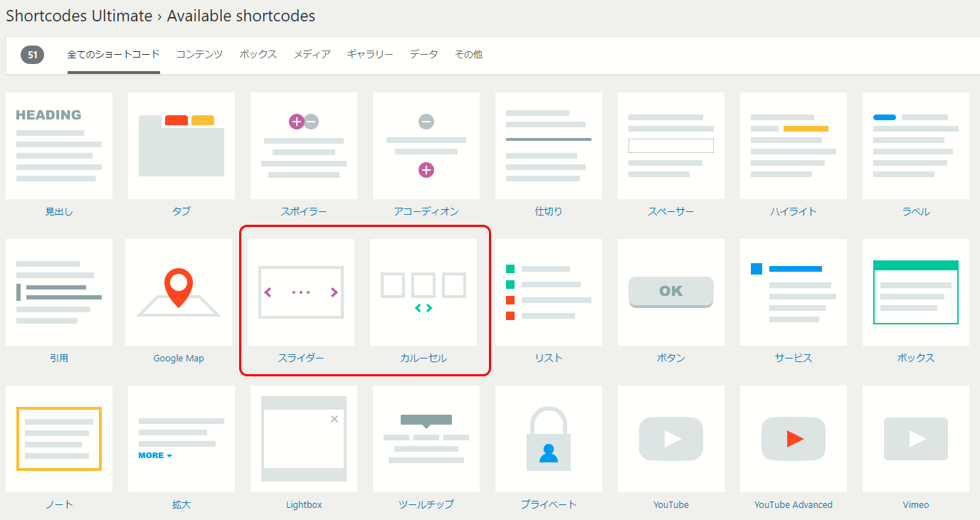980x520 pixels.
Task: Pick the スペーサー spacer icon
Action: coord(671,146)
